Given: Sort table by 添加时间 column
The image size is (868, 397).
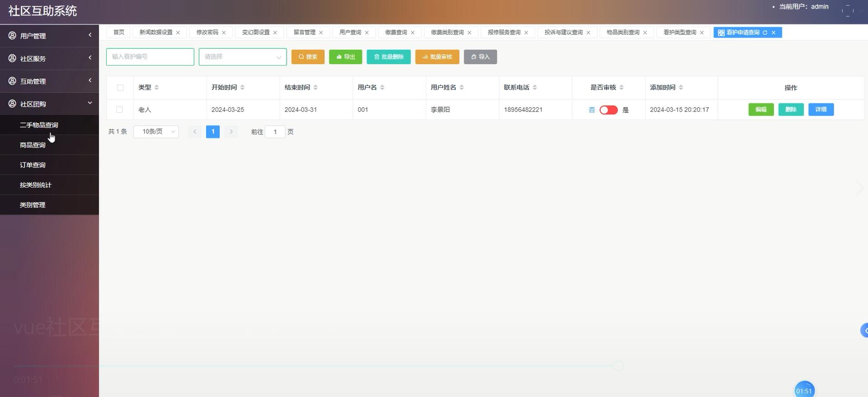Looking at the screenshot, I should (681, 87).
